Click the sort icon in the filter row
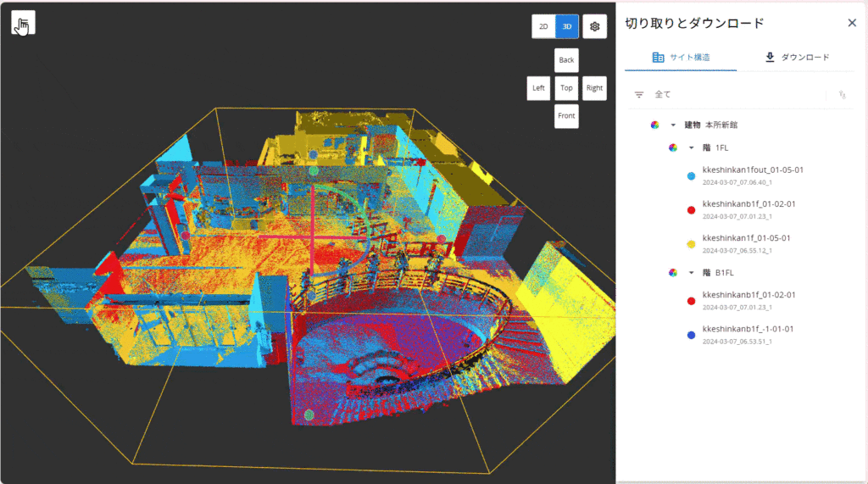The image size is (868, 484). (x=842, y=95)
